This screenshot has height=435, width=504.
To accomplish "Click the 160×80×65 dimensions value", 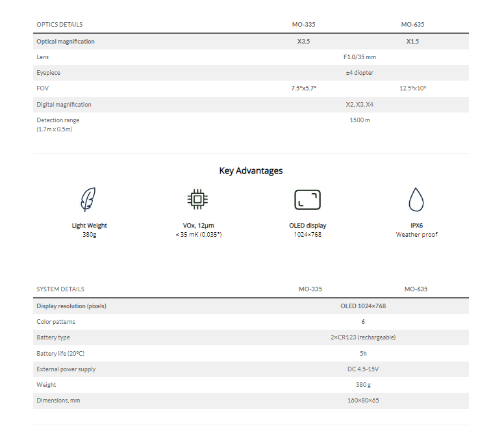I will pyautogui.click(x=363, y=401).
